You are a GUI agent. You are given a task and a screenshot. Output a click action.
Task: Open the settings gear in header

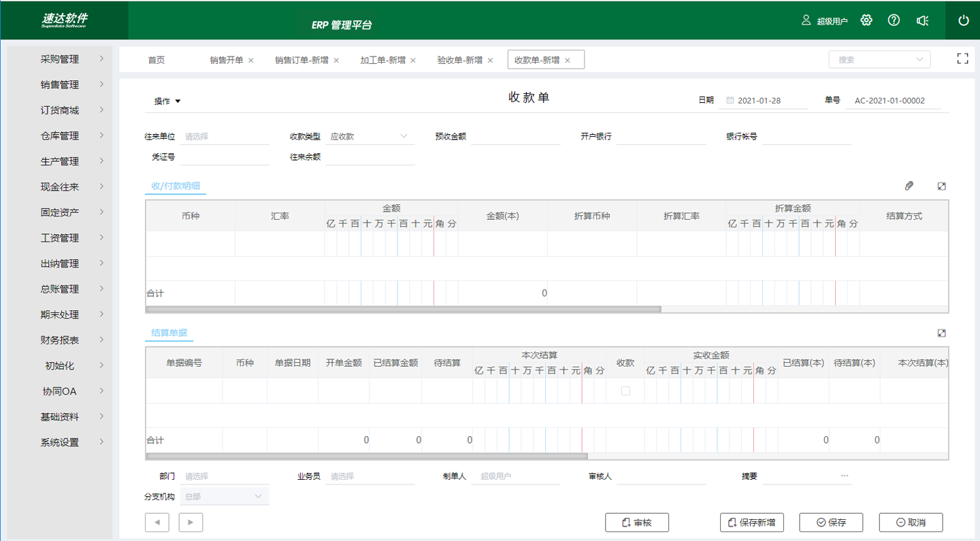click(x=866, y=20)
